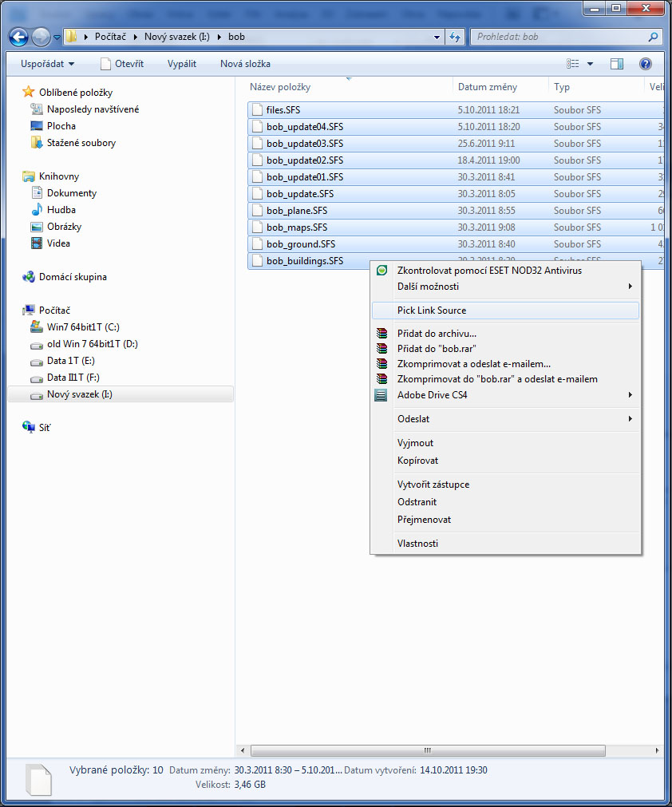Viewport: 672px width, 807px height.
Task: Toggle the preview pane icon
Action: tap(617, 64)
